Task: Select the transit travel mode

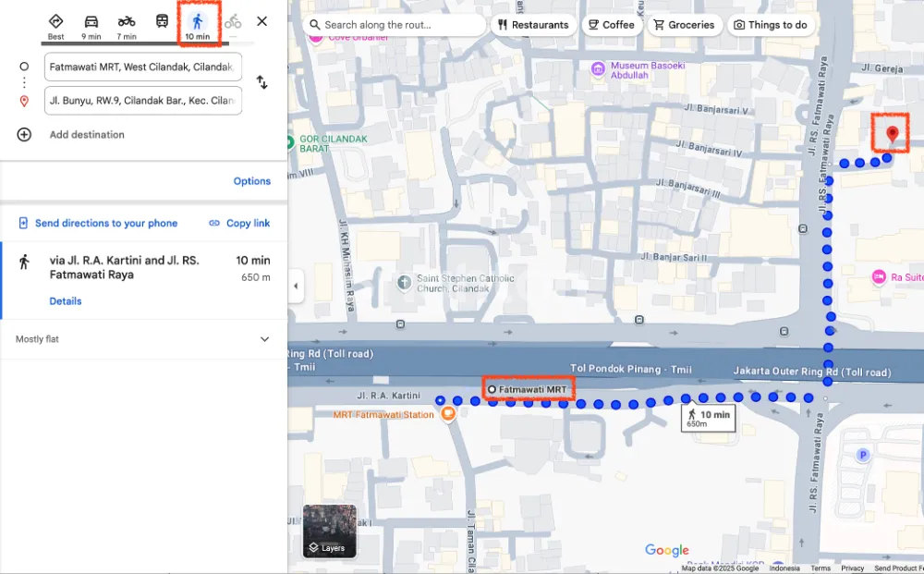Action: (x=162, y=22)
